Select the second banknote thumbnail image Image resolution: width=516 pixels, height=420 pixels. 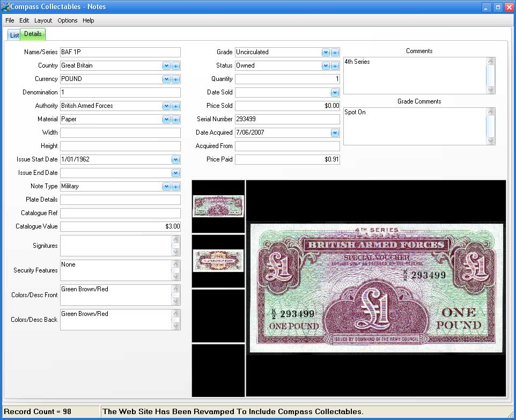[218, 261]
